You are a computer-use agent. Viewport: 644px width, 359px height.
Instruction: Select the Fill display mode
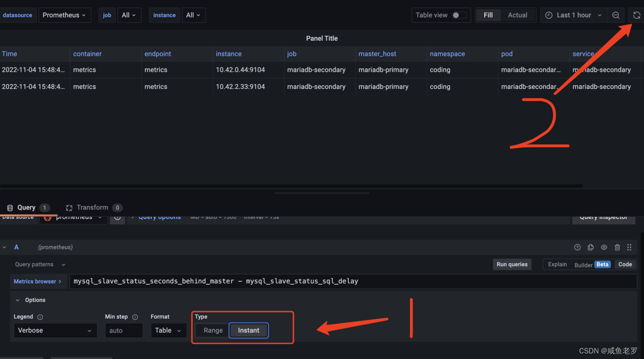(x=488, y=15)
